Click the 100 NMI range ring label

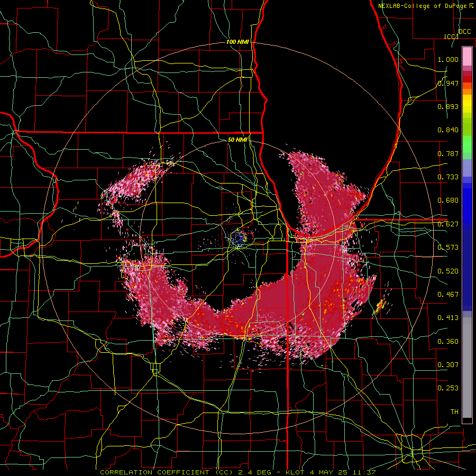point(237,42)
